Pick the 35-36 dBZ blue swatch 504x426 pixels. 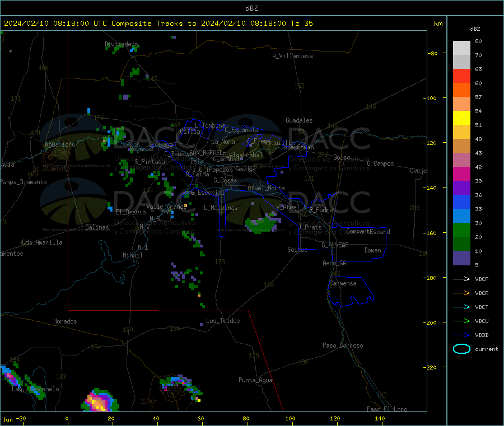[461, 202]
